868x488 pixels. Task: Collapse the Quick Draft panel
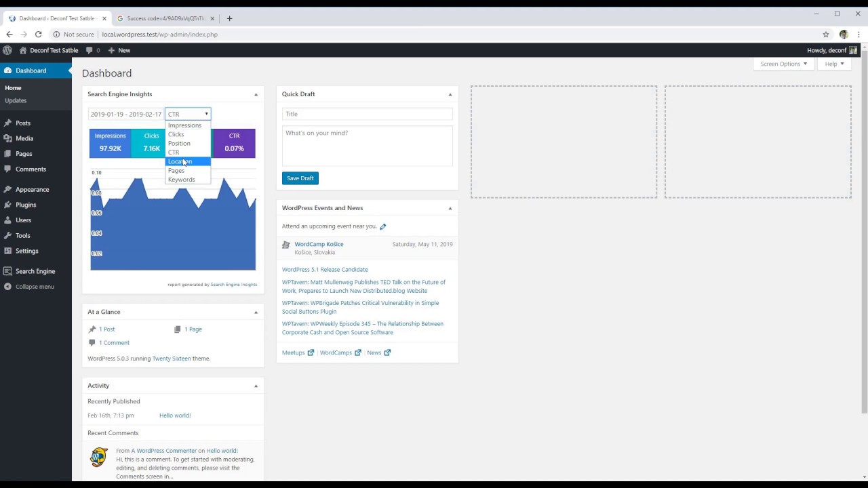pyautogui.click(x=450, y=94)
